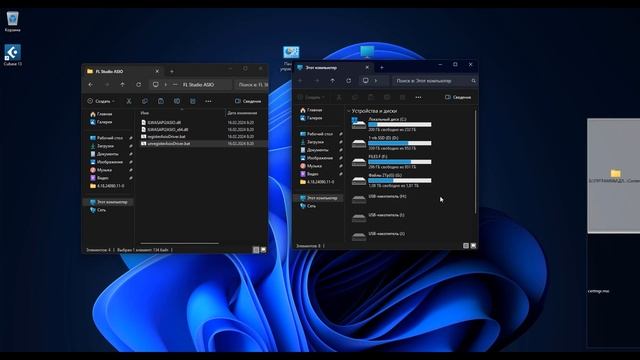Viewport: 640px width, 360px height.
Task: Add new tab in Этот компьютер window
Action: pyautogui.click(x=382, y=67)
